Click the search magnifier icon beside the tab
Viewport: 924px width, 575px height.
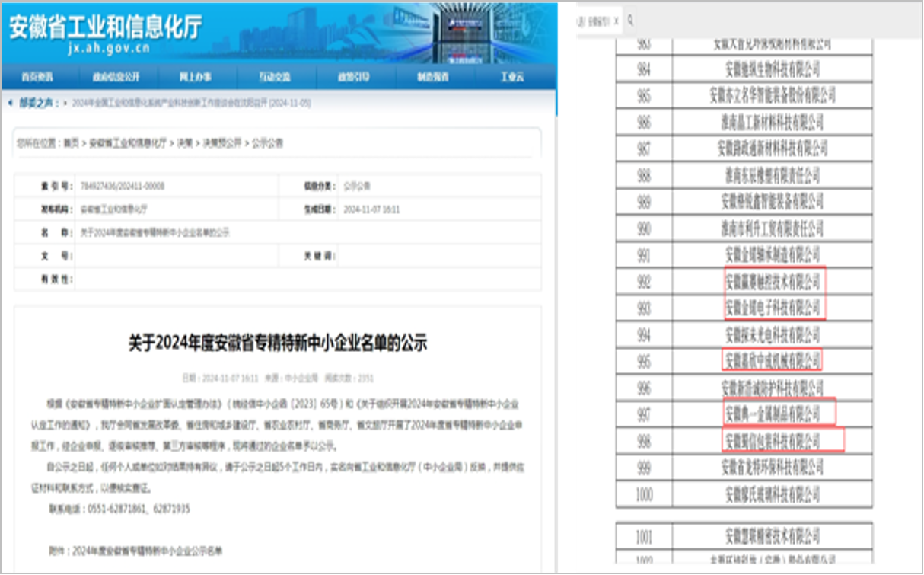click(x=631, y=21)
